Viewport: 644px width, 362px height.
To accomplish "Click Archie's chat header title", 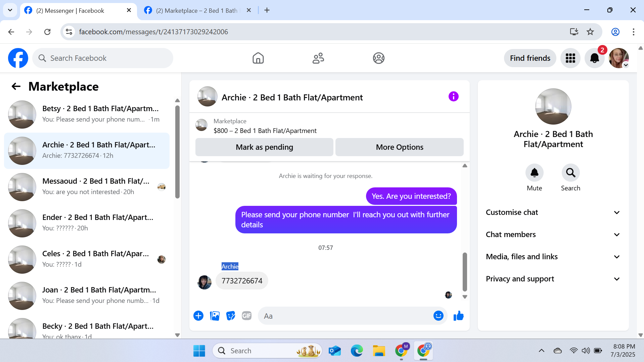I will point(292,97).
